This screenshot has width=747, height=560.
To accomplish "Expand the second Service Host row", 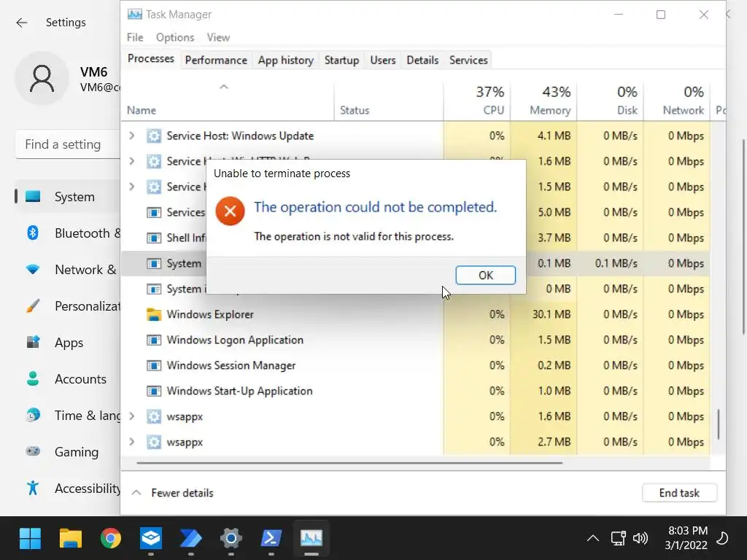I will point(132,161).
